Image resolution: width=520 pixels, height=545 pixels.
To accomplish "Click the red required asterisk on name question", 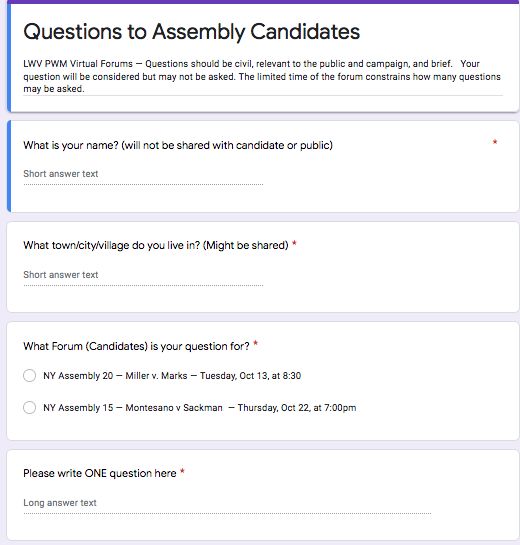I will point(495,142).
